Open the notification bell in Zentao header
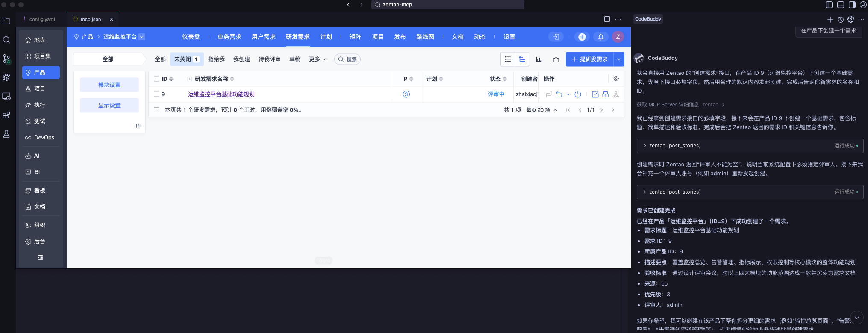This screenshot has height=333, width=868. 600,37
